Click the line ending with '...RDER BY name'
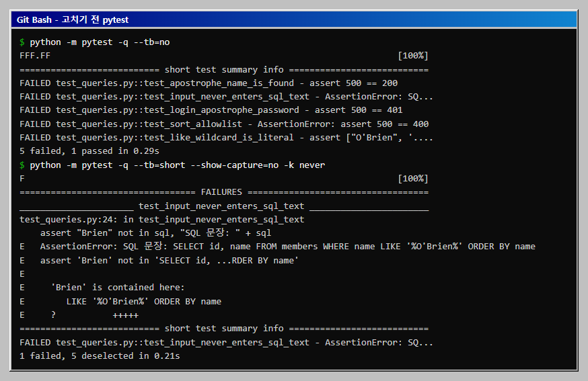Image resolution: width=588 pixels, height=381 pixels. tap(159, 260)
